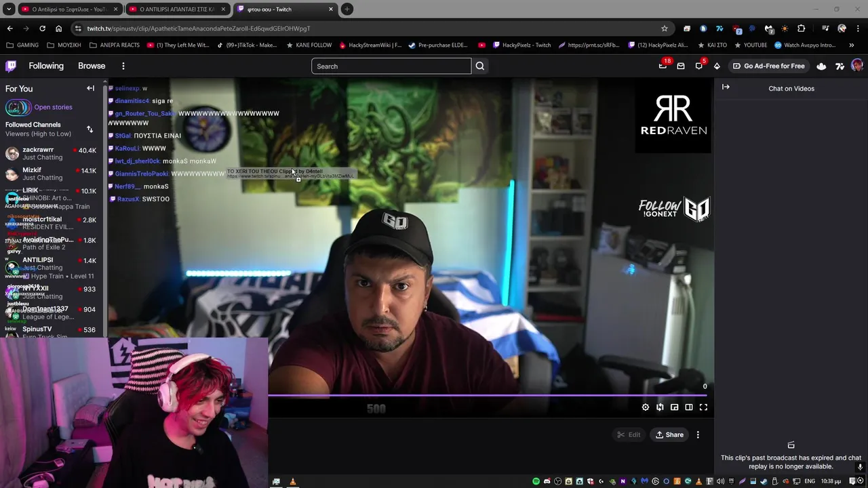
Task: Open video player settings gear
Action: coord(646,407)
